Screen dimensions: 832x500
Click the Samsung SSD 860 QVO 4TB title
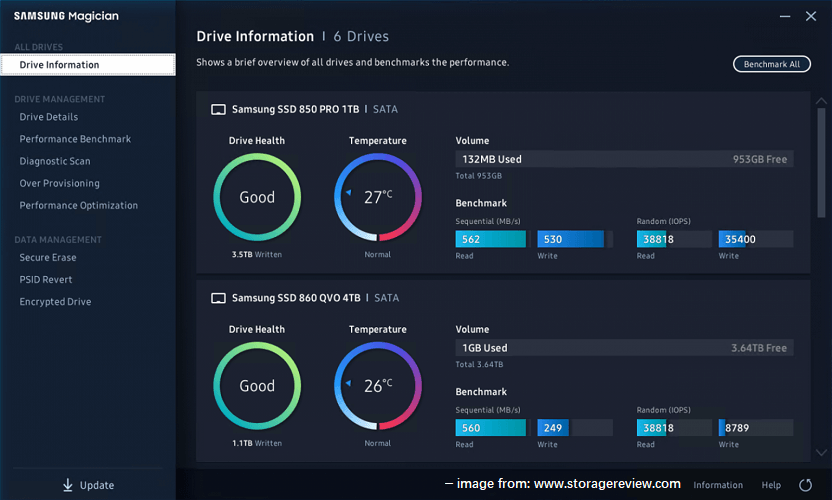tap(296, 298)
